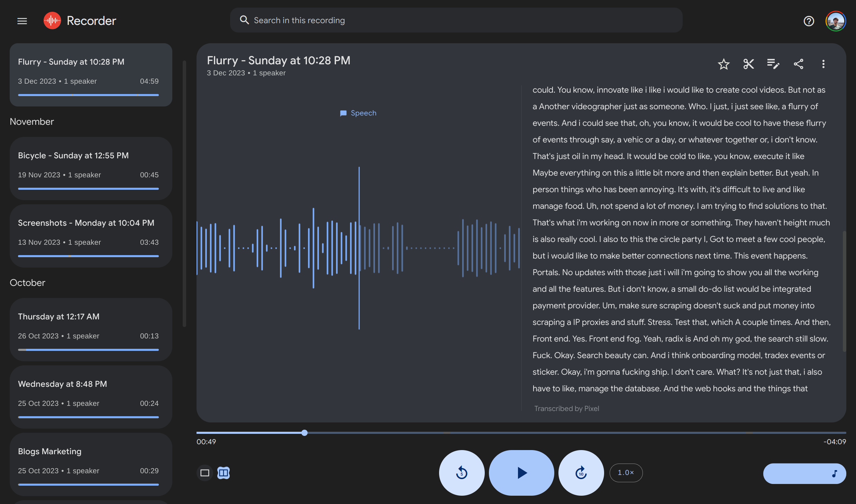856x504 pixels.
Task: Switch to single pane view
Action: tap(205, 473)
